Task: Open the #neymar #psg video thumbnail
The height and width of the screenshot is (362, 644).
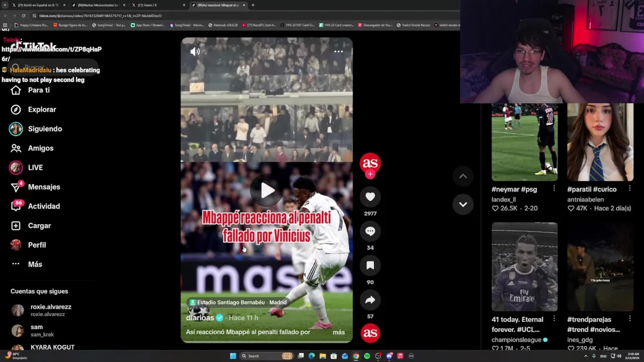Action: click(524, 142)
